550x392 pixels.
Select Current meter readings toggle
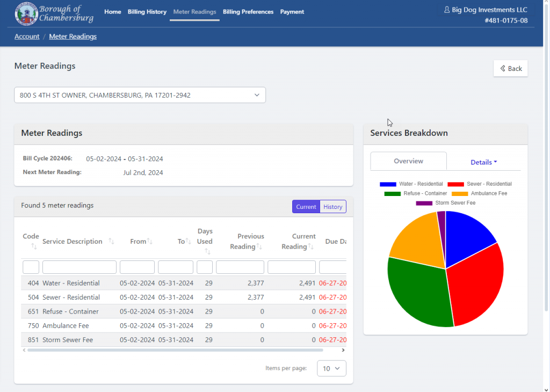tap(306, 207)
